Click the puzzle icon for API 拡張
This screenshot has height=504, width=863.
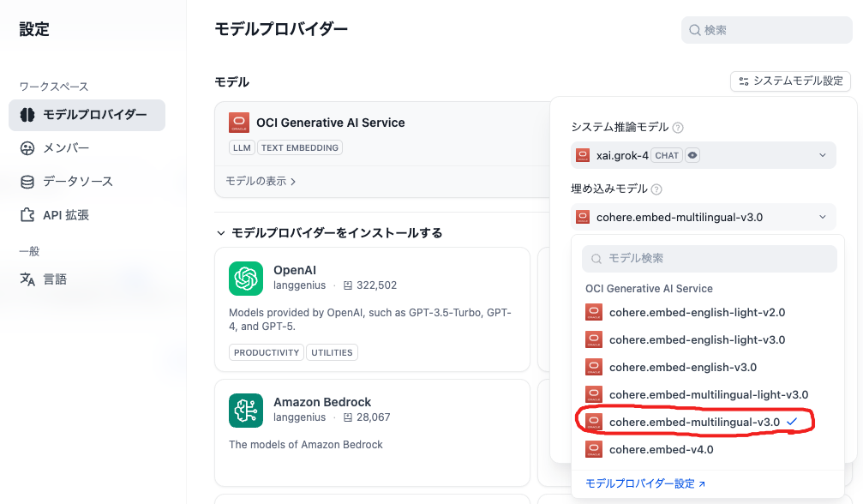pos(27,215)
